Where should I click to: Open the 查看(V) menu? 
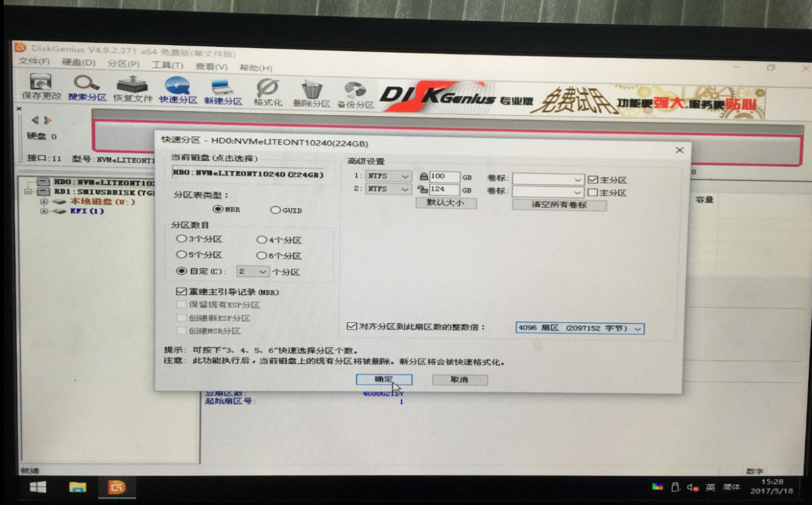[211, 66]
